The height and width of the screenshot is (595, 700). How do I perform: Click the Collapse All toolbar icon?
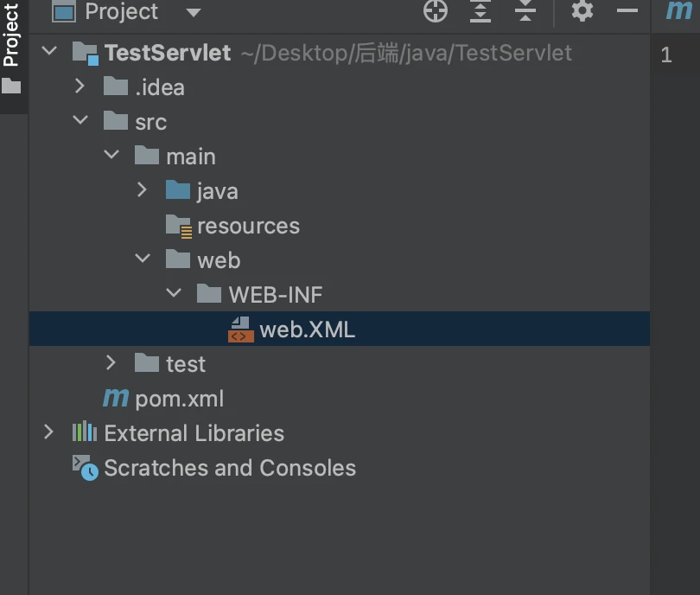[525, 10]
